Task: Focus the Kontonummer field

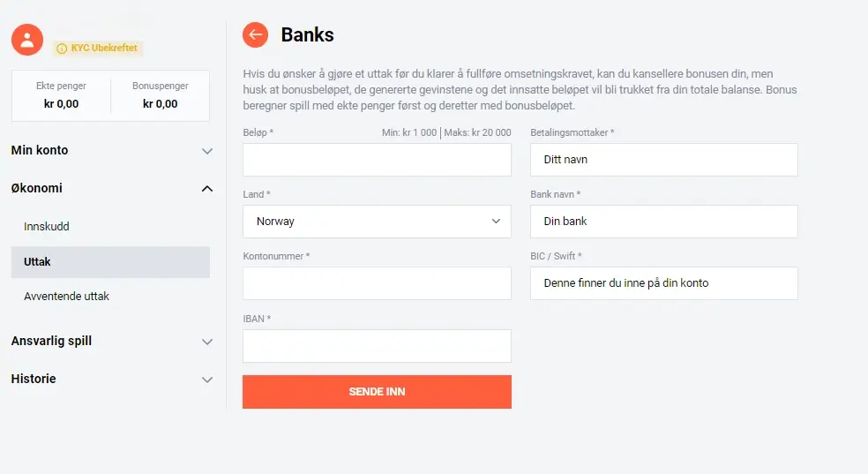Action: 377,283
